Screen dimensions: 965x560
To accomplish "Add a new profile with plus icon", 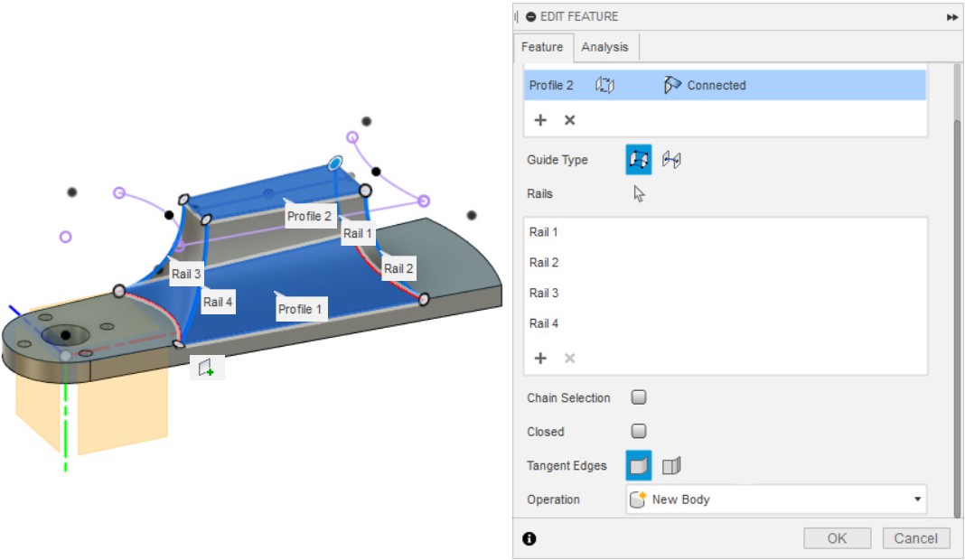I will (x=540, y=120).
